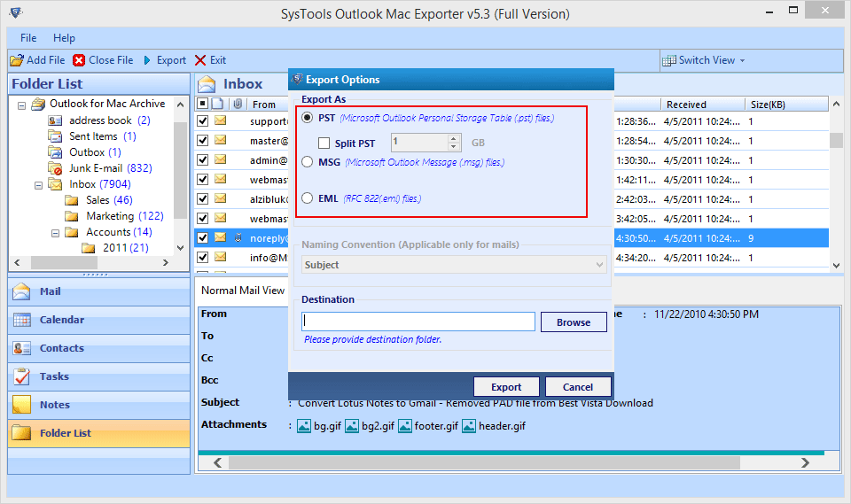Select the MSG export radio button
This screenshot has width=851, height=504.
click(x=308, y=162)
